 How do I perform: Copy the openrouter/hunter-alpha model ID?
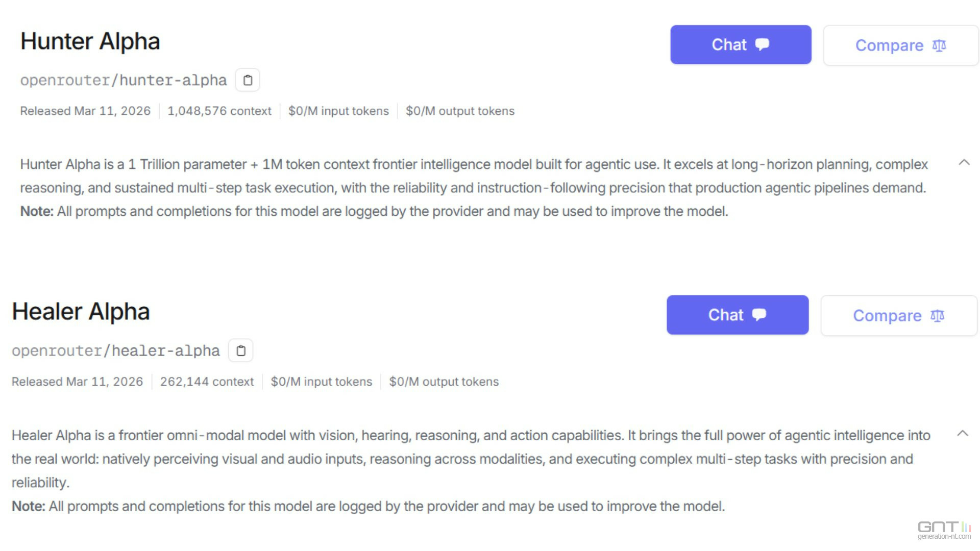248,80
